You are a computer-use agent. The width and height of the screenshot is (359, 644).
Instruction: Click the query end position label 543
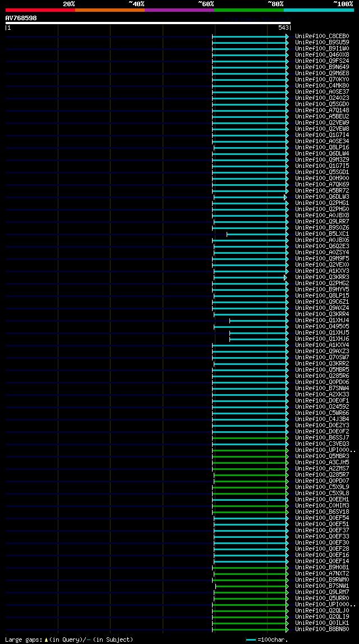283,28
